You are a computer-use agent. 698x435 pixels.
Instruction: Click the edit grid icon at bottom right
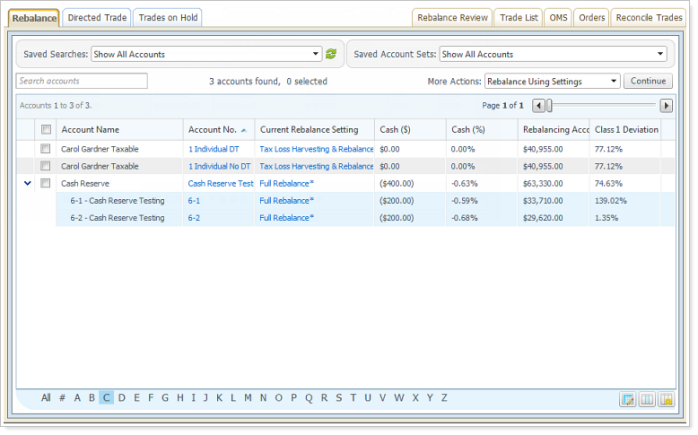click(x=627, y=399)
